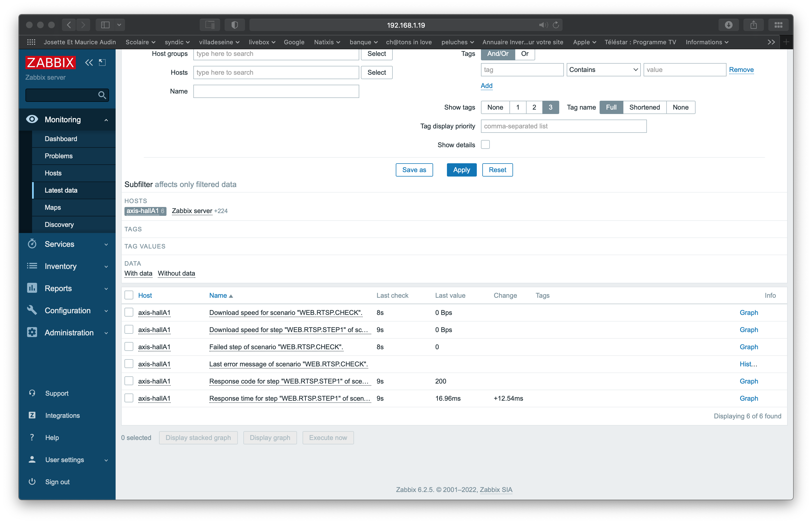This screenshot has height=523, width=812.
Task: Expand the Inventory menu section
Action: (x=106, y=266)
